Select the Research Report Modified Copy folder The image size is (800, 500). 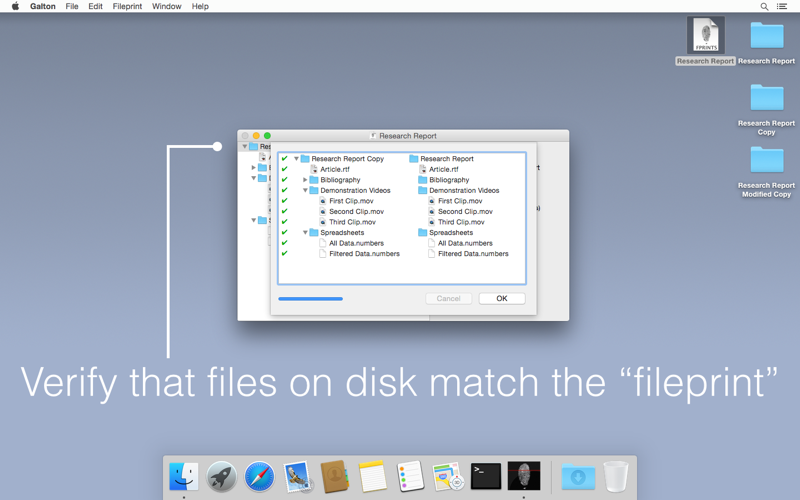click(x=766, y=159)
